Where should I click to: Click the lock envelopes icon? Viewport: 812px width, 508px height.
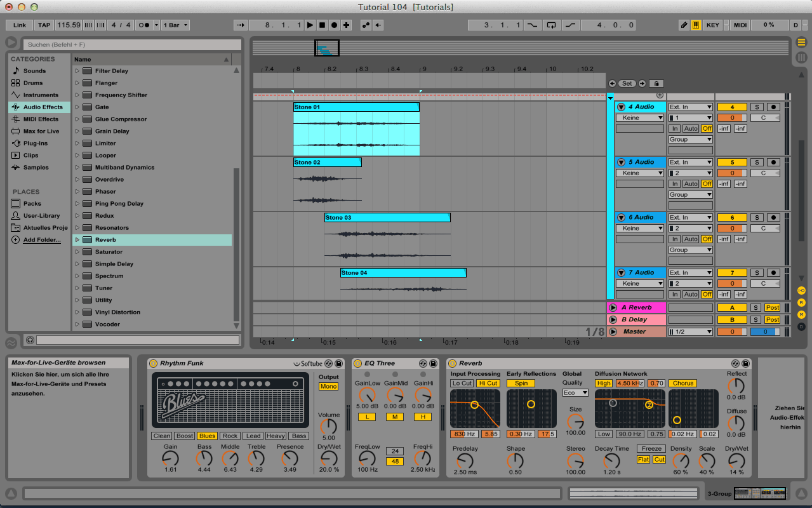pyautogui.click(x=656, y=83)
